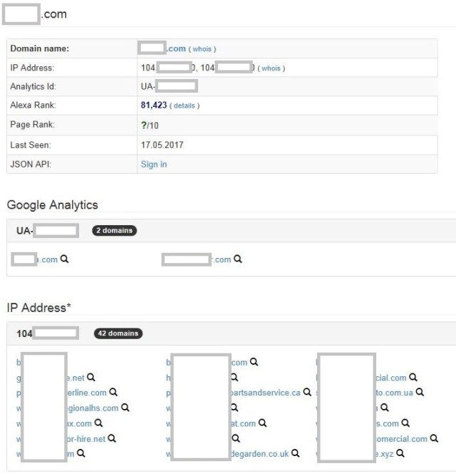This screenshot has width=456, height=476.
Task: Click the search icon of the first Google Analytics domain
Action: 65,259
